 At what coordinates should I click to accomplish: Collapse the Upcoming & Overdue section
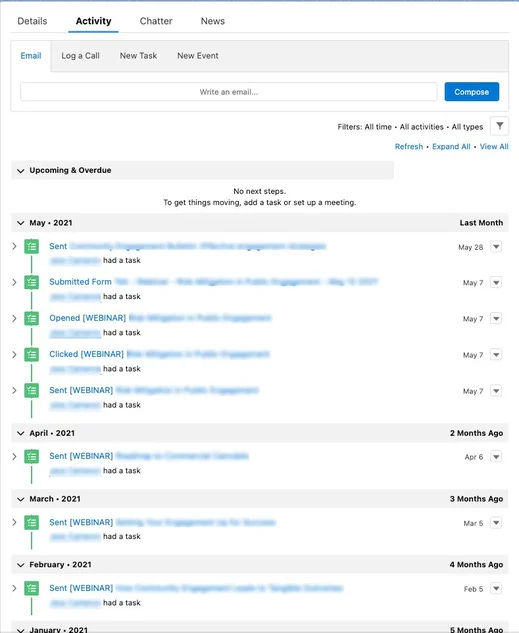point(21,171)
